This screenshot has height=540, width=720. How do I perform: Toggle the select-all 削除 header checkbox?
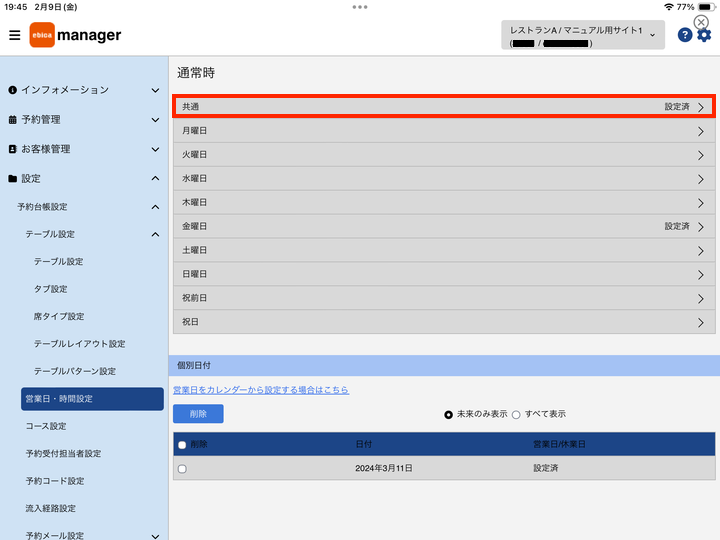pyautogui.click(x=182, y=445)
